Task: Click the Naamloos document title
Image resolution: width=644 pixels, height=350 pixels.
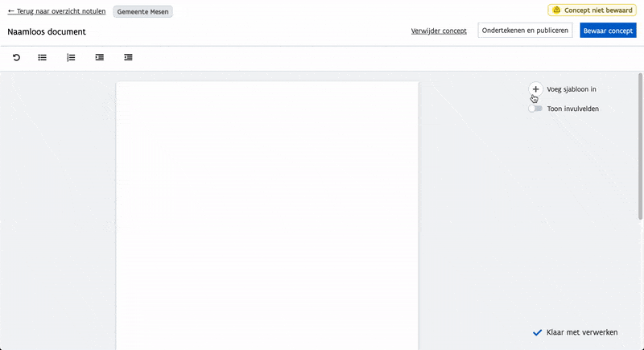Action: tap(47, 32)
